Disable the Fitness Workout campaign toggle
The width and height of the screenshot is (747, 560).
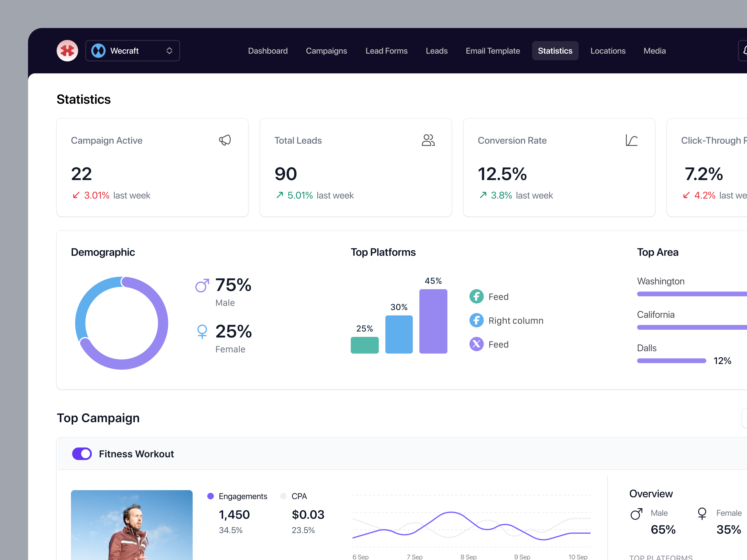coord(82,454)
